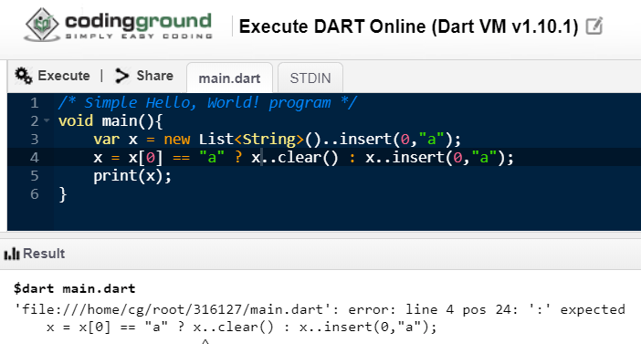Click the edit pencil icon beside title
The height and width of the screenshot is (364, 641).
594,26
